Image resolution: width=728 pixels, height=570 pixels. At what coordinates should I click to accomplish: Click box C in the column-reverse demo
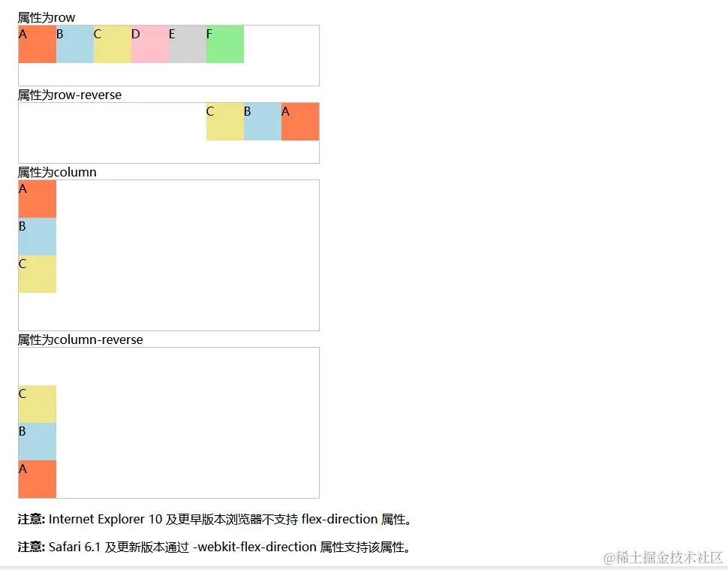37,403
